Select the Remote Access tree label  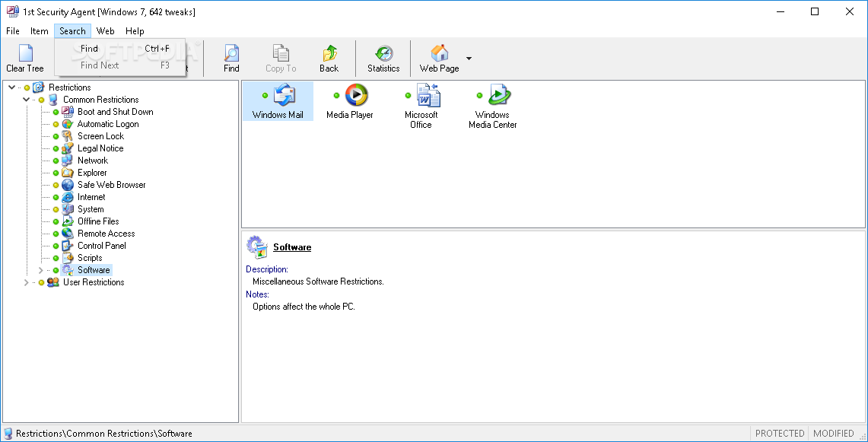107,234
